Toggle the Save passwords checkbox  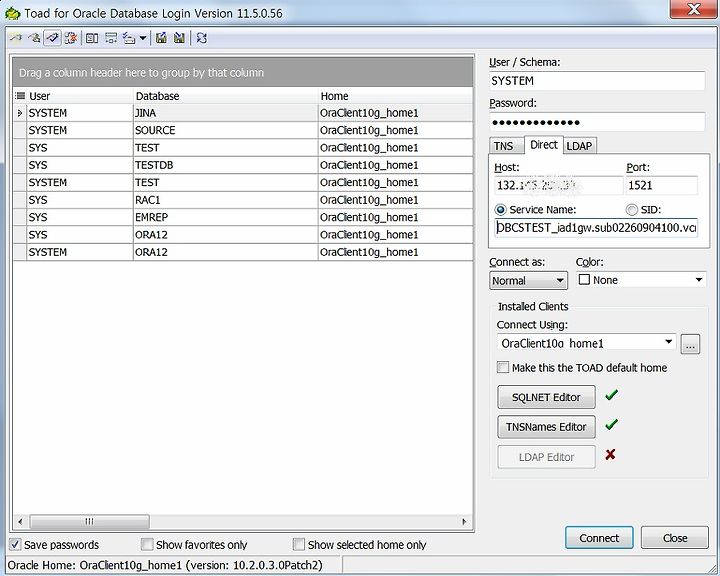click(15, 545)
